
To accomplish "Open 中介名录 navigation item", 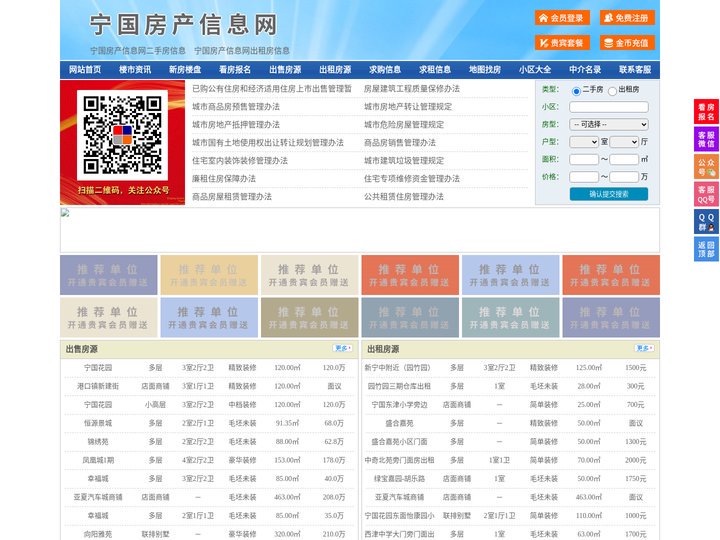I will tap(585, 70).
